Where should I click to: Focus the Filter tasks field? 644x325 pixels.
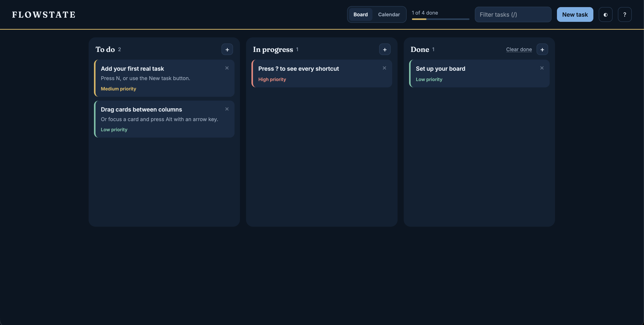pyautogui.click(x=513, y=15)
